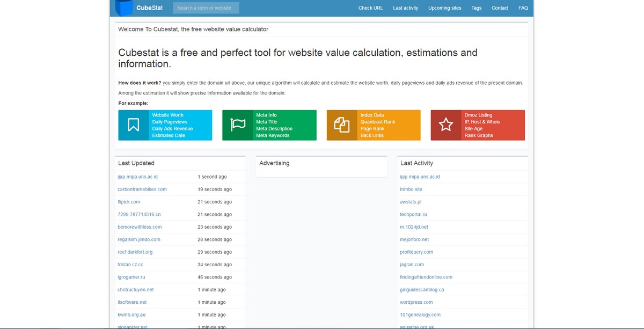
Task: Open the FAQ page
Action: tap(523, 8)
